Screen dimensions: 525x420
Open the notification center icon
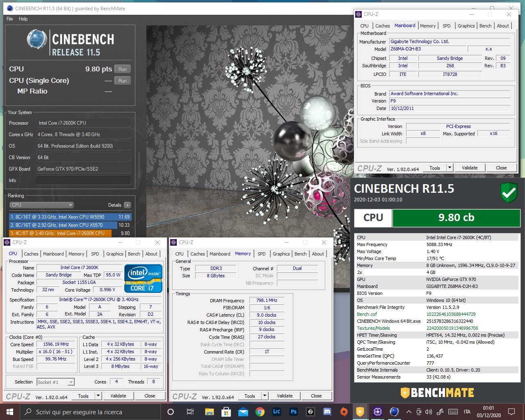[x=511, y=412]
